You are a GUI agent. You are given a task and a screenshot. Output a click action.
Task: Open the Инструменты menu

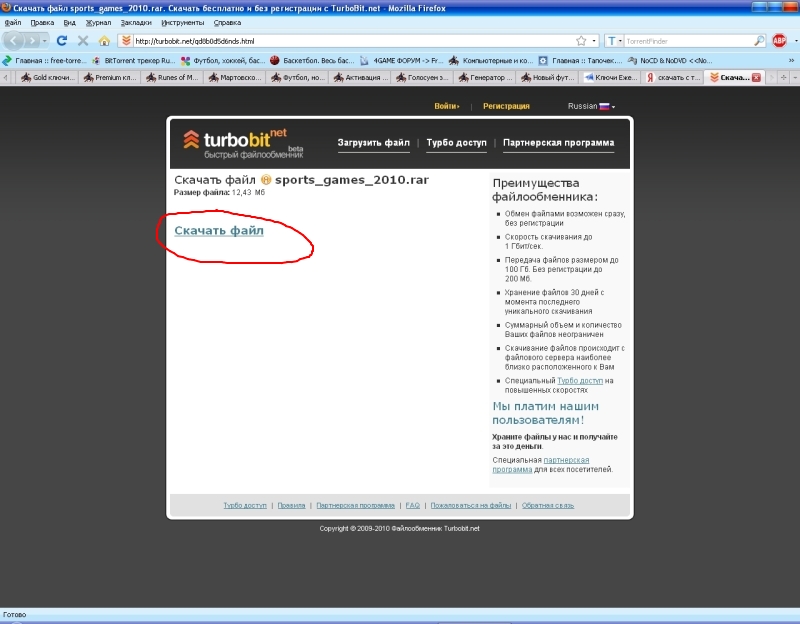(182, 22)
